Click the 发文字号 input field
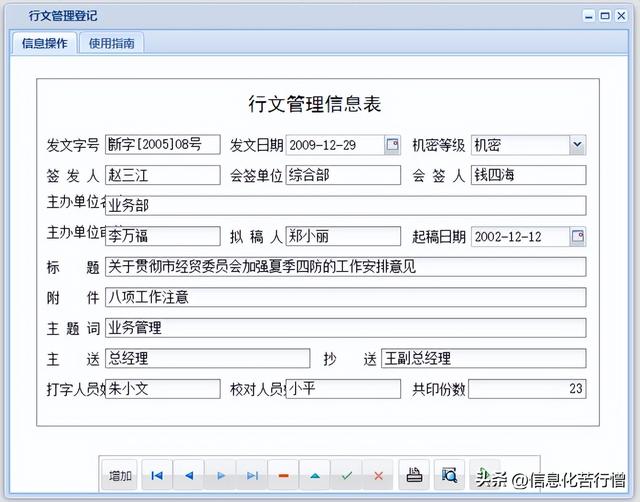Image resolution: width=640 pixels, height=502 pixels. pos(163,144)
